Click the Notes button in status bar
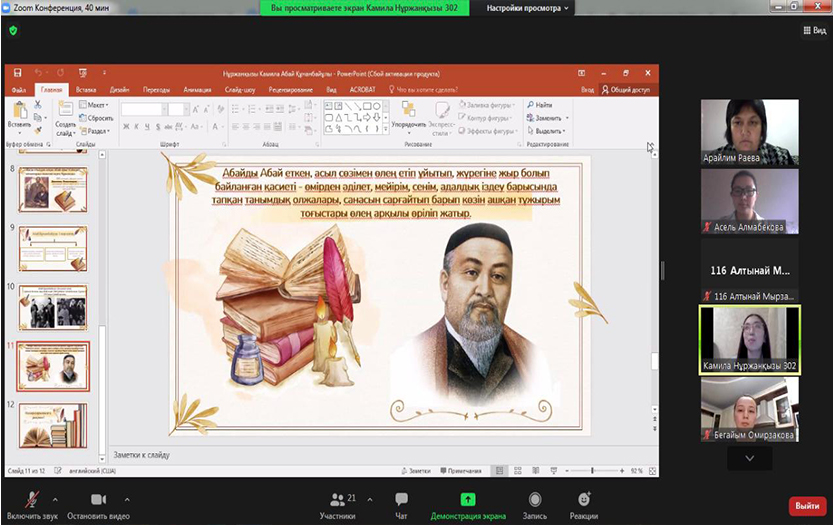Screen dimensions: 833x525 (419, 470)
